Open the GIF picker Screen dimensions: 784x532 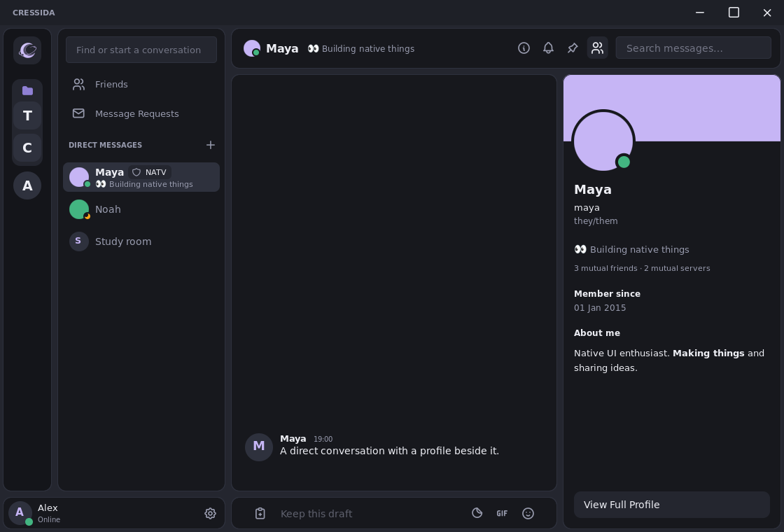pyautogui.click(x=502, y=514)
